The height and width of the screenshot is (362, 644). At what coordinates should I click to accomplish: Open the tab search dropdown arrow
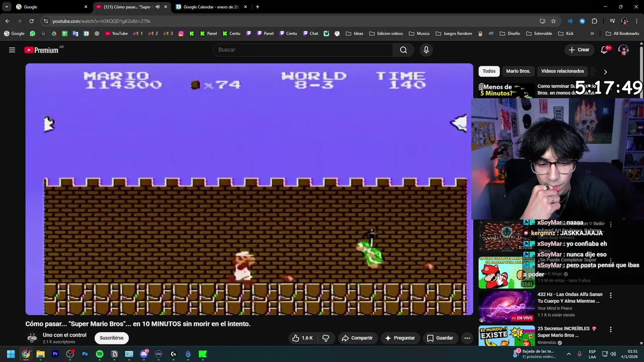click(x=7, y=7)
